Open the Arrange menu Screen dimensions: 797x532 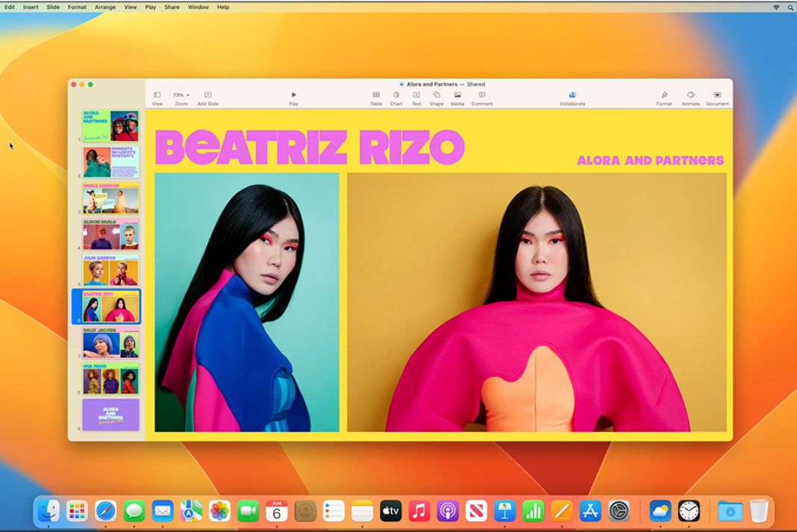[105, 7]
